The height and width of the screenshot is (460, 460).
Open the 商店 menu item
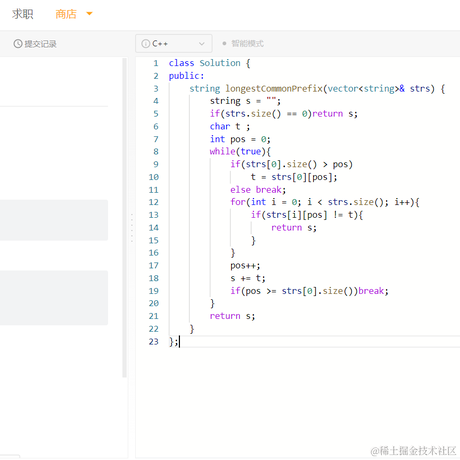click(66, 14)
